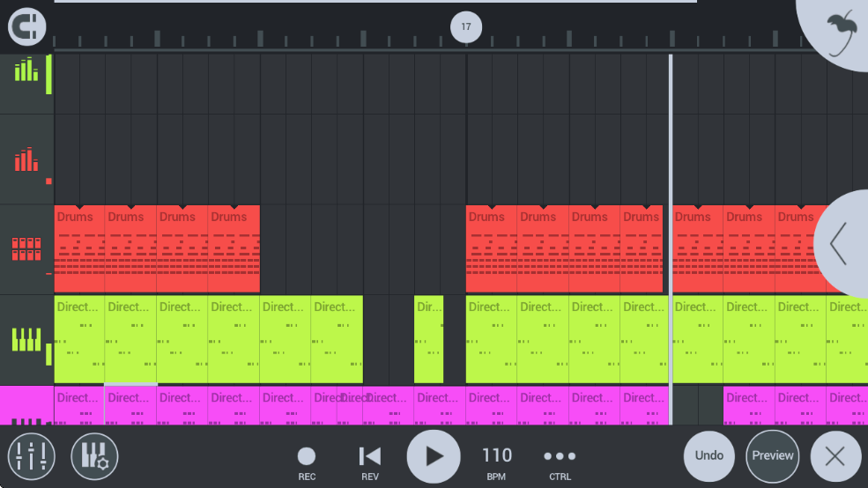
Task: Open the mixer sliders panel
Action: click(x=31, y=456)
